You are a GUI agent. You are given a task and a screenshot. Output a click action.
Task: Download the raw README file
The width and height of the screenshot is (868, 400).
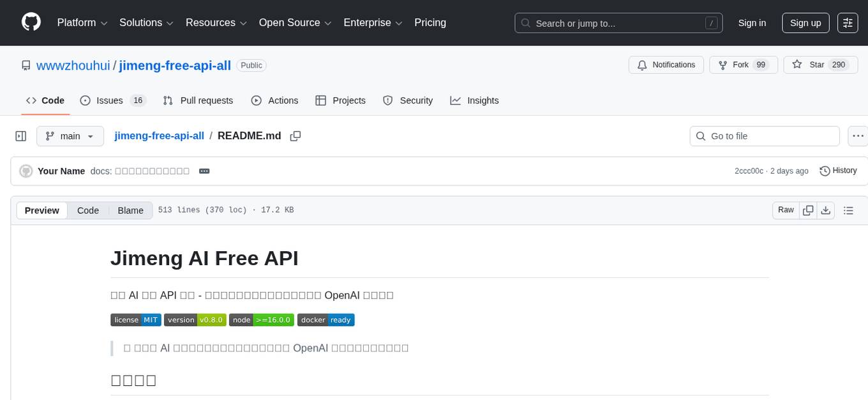[826, 210]
